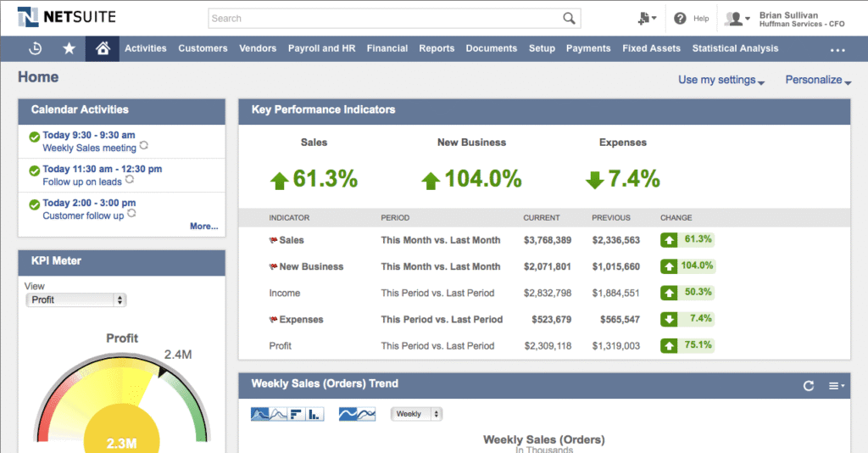Click the large Expenses down arrow
The image size is (868, 453).
tap(594, 180)
